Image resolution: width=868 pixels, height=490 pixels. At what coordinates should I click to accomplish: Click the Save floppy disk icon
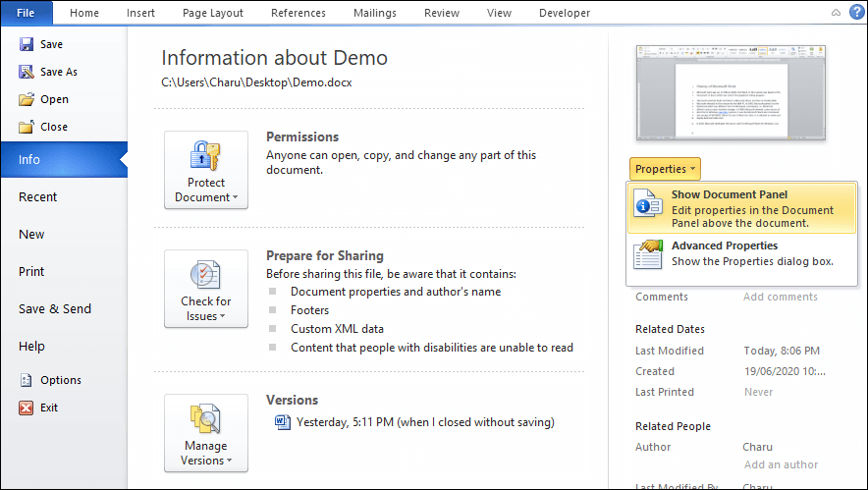pos(26,44)
